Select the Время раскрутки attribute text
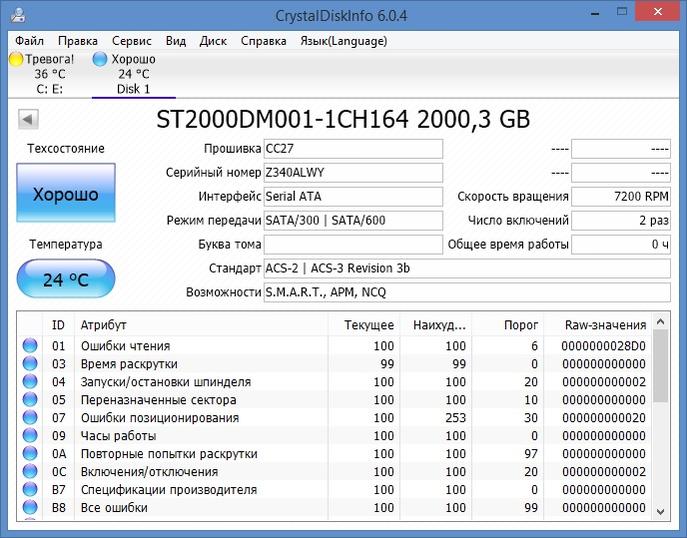The height and width of the screenshot is (538, 687). click(x=129, y=364)
